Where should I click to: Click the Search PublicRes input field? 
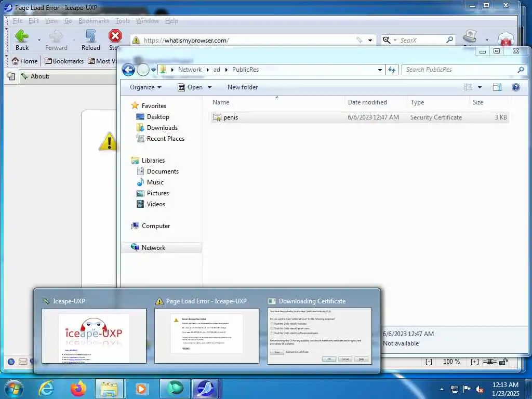click(460, 70)
